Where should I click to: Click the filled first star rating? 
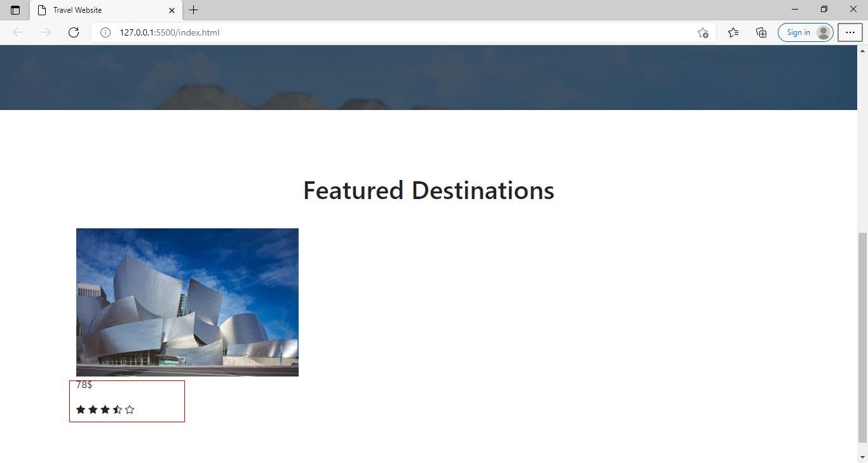(81, 409)
